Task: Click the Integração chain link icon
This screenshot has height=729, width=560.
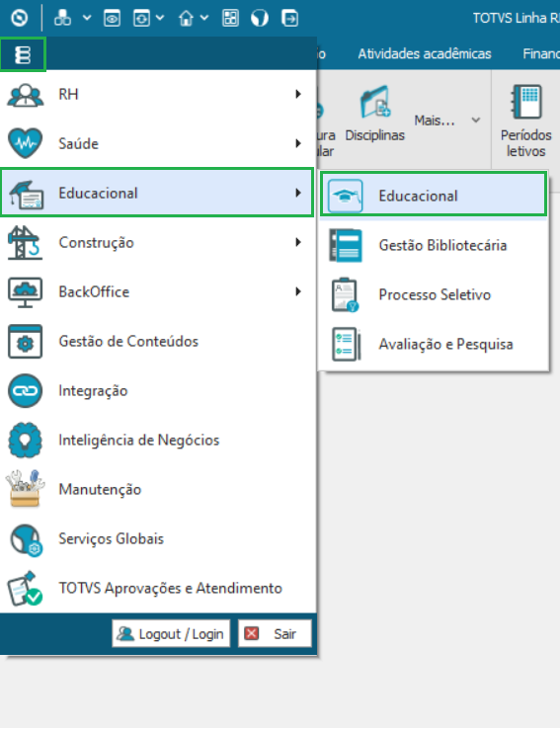Action: click(x=25, y=391)
